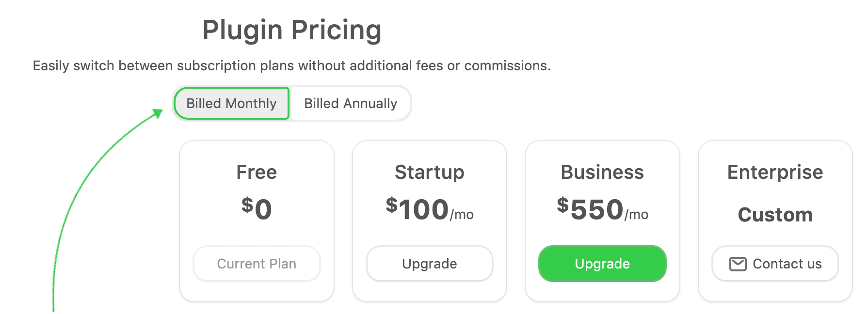868x314 pixels.
Task: Switch to Billed Annually pricing
Action: click(x=351, y=103)
